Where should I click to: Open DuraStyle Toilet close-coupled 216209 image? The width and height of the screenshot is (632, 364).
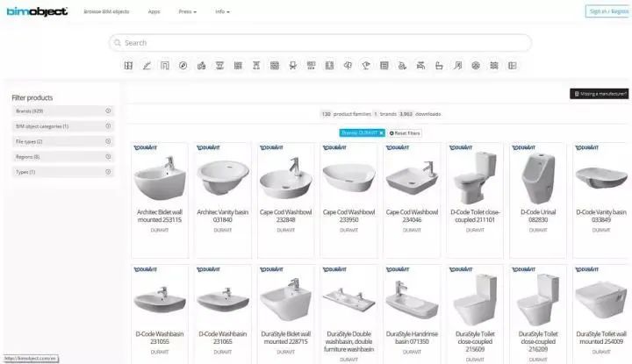pos(538,300)
